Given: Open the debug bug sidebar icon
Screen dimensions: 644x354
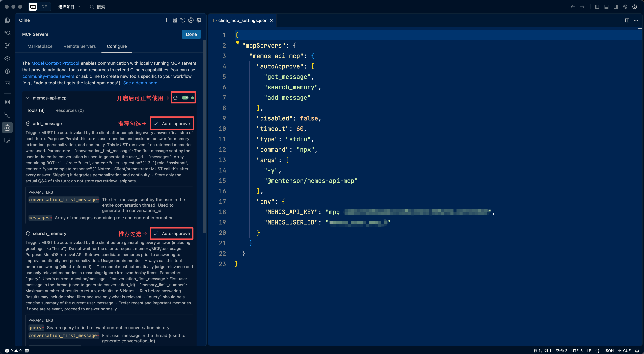Looking at the screenshot, I should (x=8, y=71).
